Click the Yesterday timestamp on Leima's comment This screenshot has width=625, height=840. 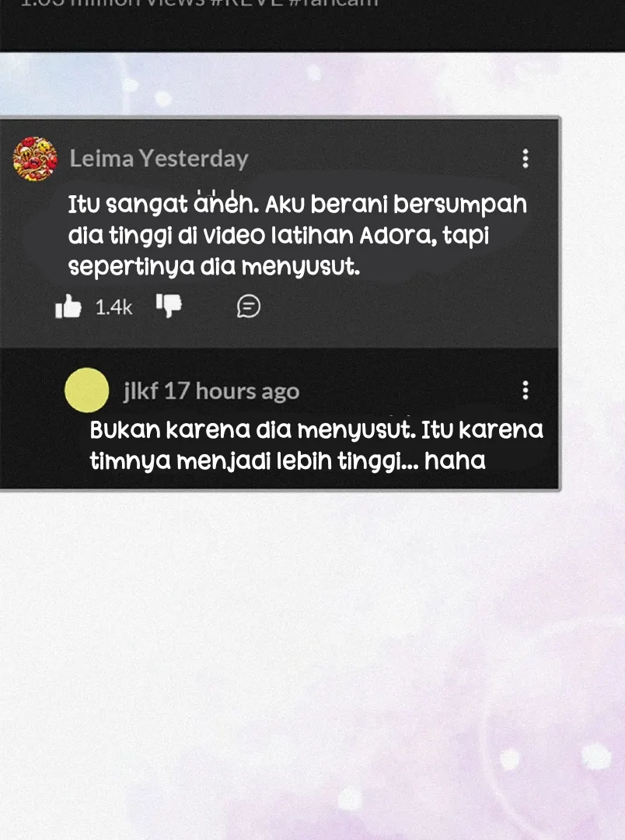point(194,159)
